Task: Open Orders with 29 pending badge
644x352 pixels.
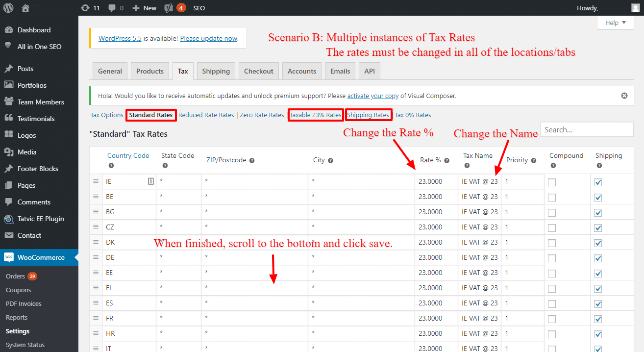Action: 22,276
